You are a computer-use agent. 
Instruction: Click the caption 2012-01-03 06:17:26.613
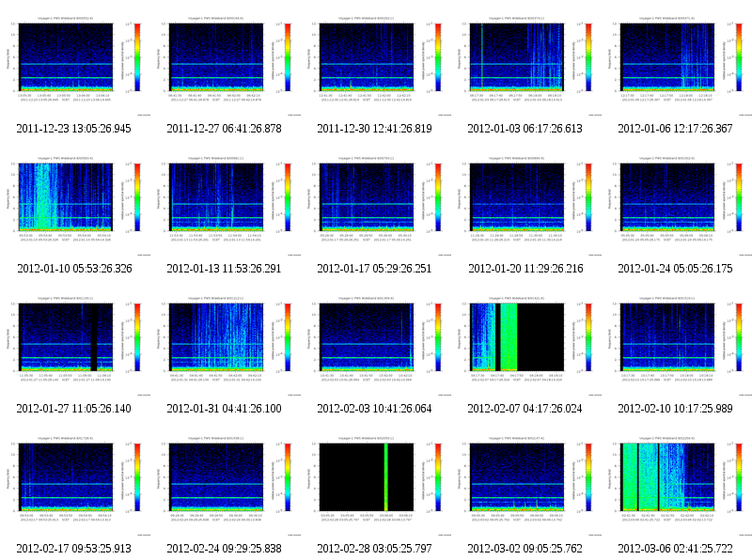pos(525,129)
